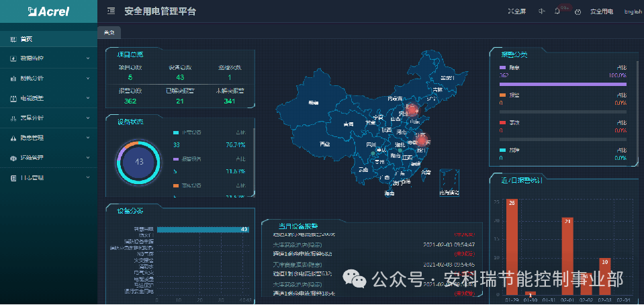644x305 pixels.
Task: Click the notebook icon beside 日志管理
Action: [13, 178]
